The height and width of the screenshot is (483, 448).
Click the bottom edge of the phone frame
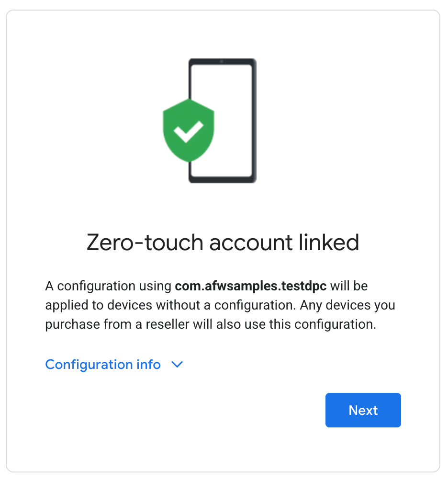click(223, 179)
